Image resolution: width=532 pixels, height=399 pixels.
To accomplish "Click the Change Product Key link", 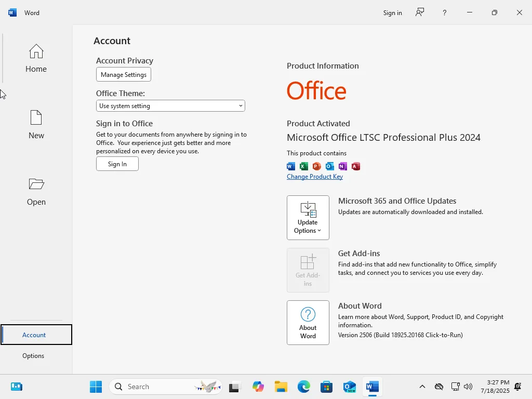I will tap(314, 177).
